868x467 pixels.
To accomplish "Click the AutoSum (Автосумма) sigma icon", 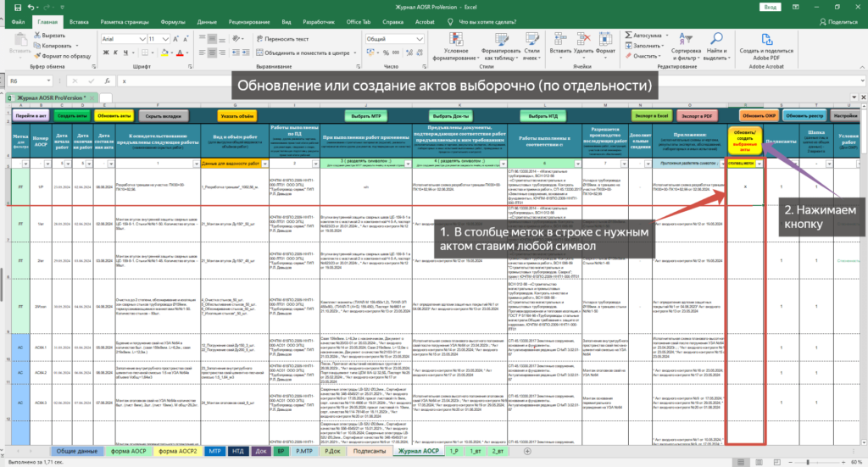I will pos(628,36).
